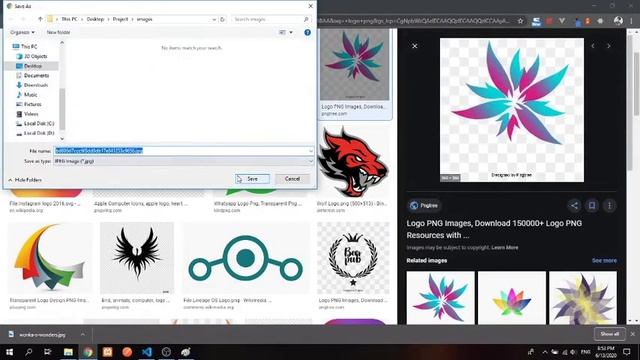Cancel the Save As dialog
Viewport: 640px width, 360px height.
(292, 179)
